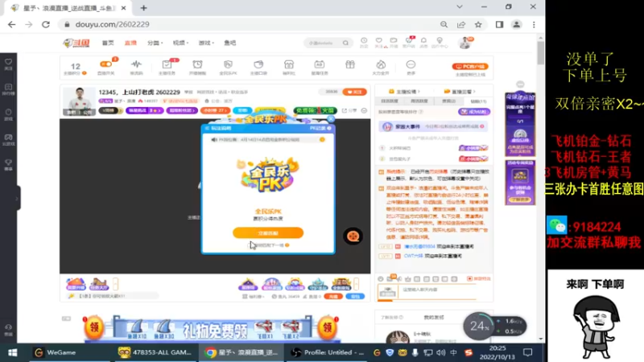The height and width of the screenshot is (362, 644).
Task: Click the PC客户端 button
Action: tap(470, 67)
